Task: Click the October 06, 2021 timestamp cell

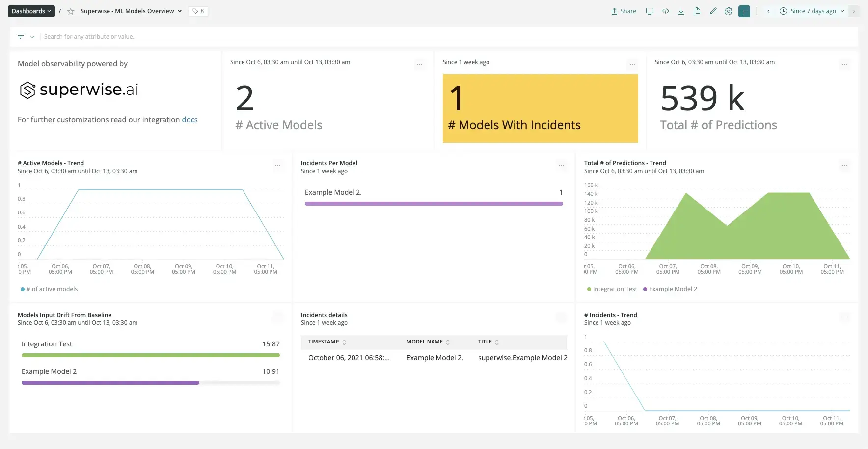Action: coord(349,358)
